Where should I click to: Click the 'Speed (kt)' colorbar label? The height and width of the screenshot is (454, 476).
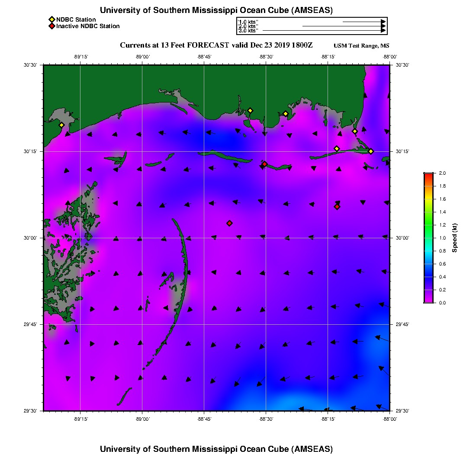[x=454, y=238]
